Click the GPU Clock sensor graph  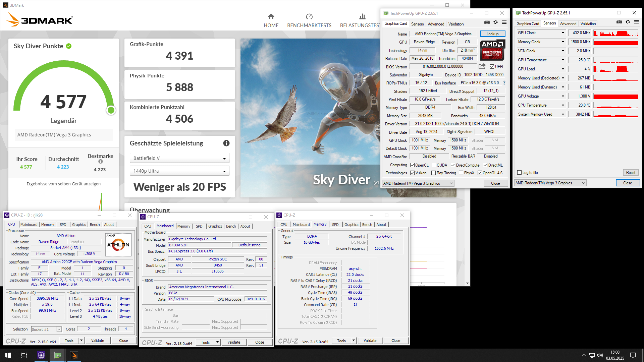(x=616, y=33)
